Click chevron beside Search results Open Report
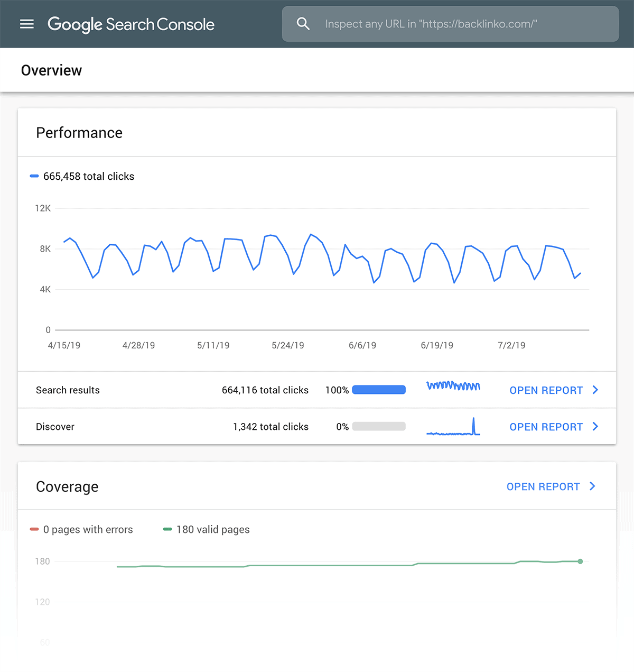Screen dimensions: 634x672 tap(595, 390)
